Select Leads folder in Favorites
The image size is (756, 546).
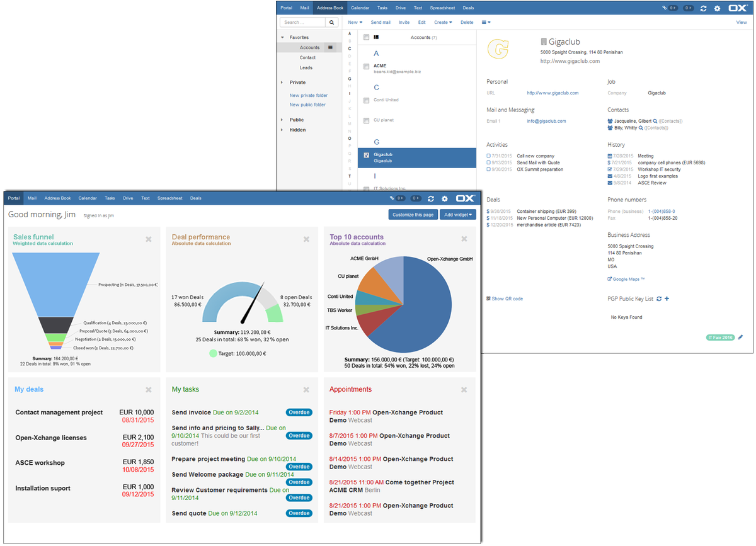point(306,67)
